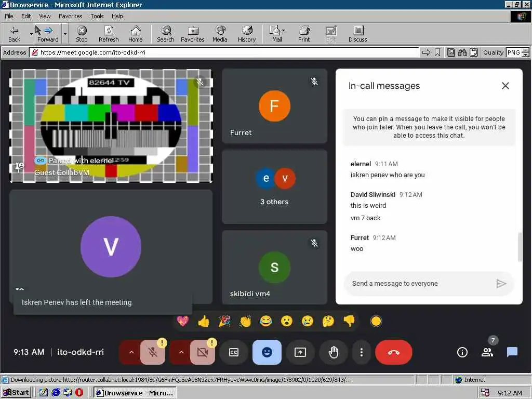Open the Mail button dropdown arrow

(x=283, y=31)
